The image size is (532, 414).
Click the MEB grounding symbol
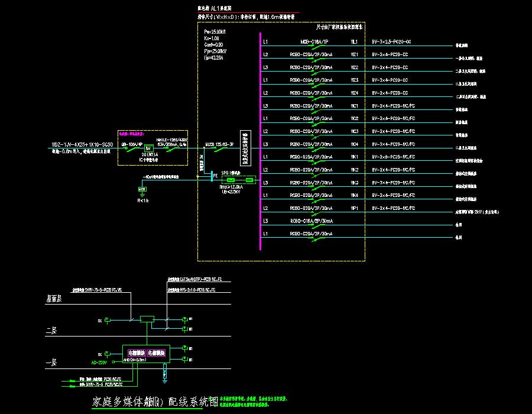(142, 190)
